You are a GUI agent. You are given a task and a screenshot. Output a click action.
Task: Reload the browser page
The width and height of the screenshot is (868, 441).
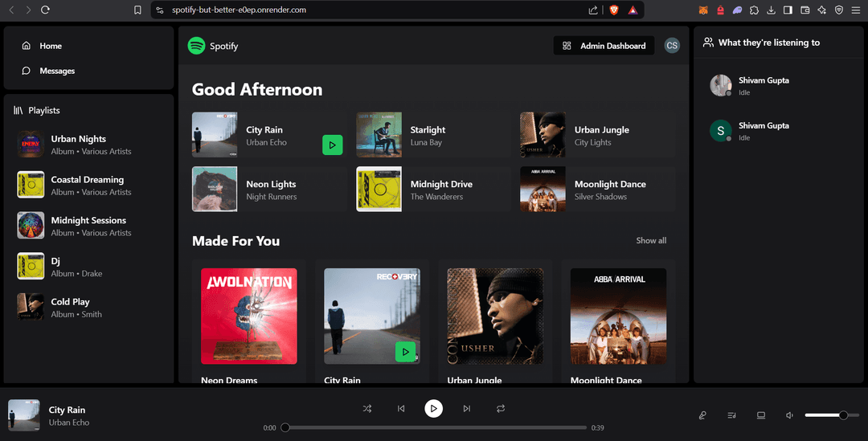pyautogui.click(x=45, y=10)
